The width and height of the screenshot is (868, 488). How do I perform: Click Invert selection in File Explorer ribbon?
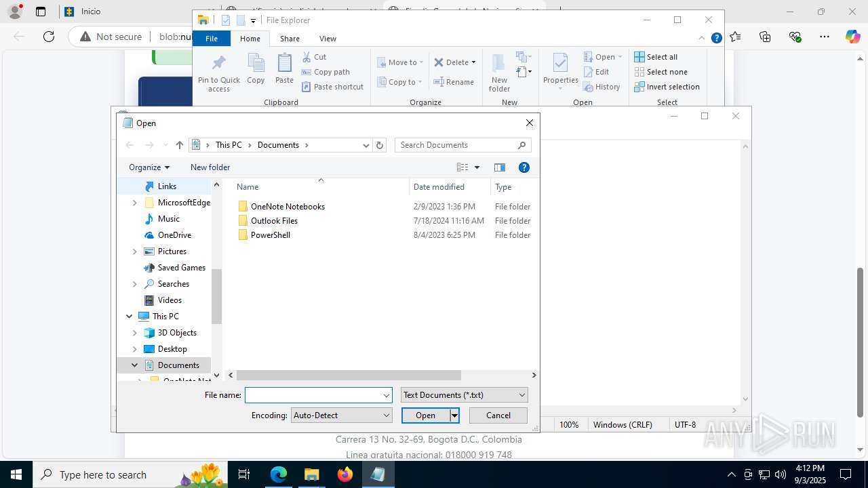667,87
